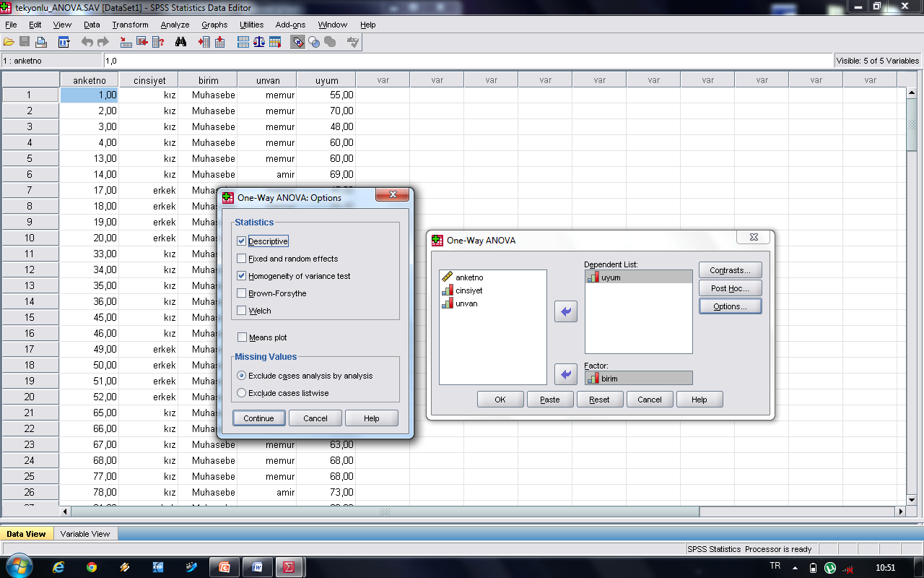Image resolution: width=924 pixels, height=578 pixels.
Task: Click the Print toolbar icon
Action: tap(41, 43)
